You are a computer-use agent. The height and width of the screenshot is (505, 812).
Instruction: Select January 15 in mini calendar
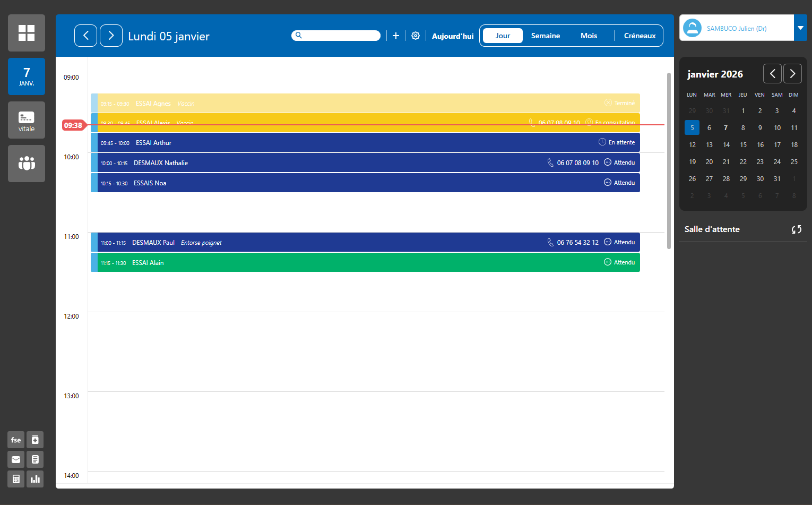[743, 144]
